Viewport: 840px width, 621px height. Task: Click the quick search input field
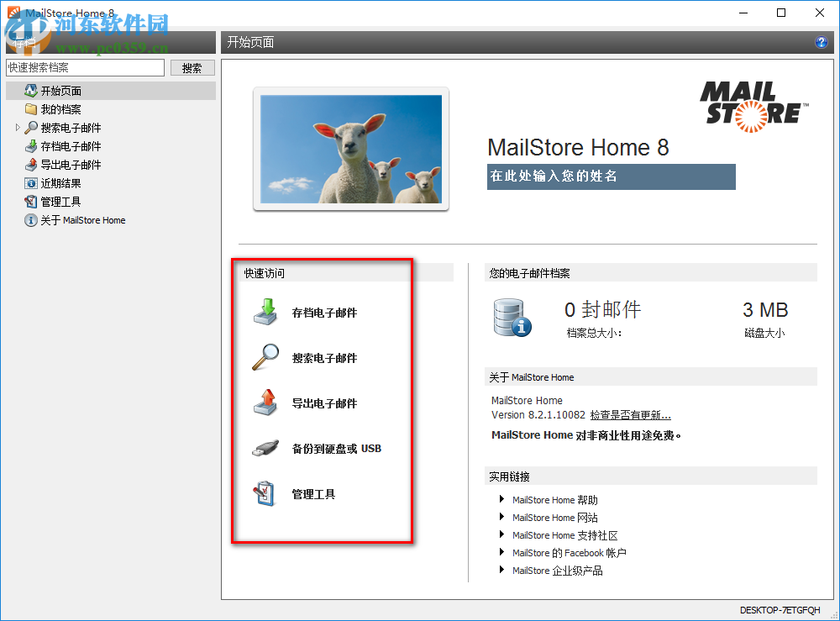point(84,66)
